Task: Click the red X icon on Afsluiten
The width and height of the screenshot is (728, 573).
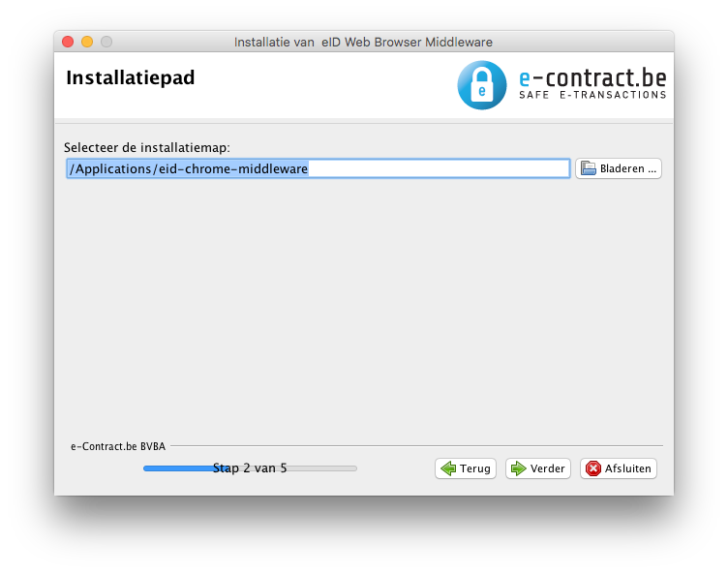Action: pyautogui.click(x=592, y=468)
